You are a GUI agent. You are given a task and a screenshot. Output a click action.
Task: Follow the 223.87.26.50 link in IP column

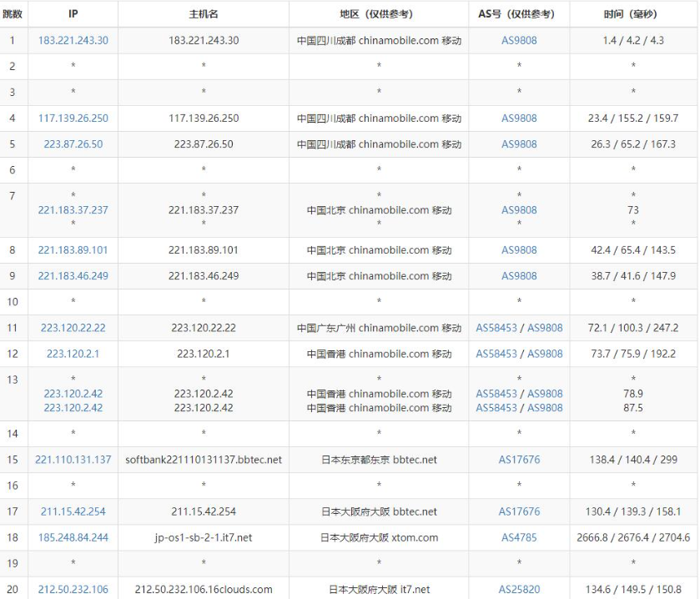[x=73, y=144]
